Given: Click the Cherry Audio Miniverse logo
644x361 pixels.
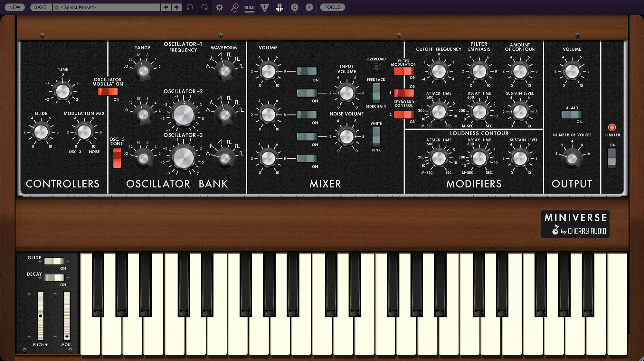Looking at the screenshot, I should [575, 224].
